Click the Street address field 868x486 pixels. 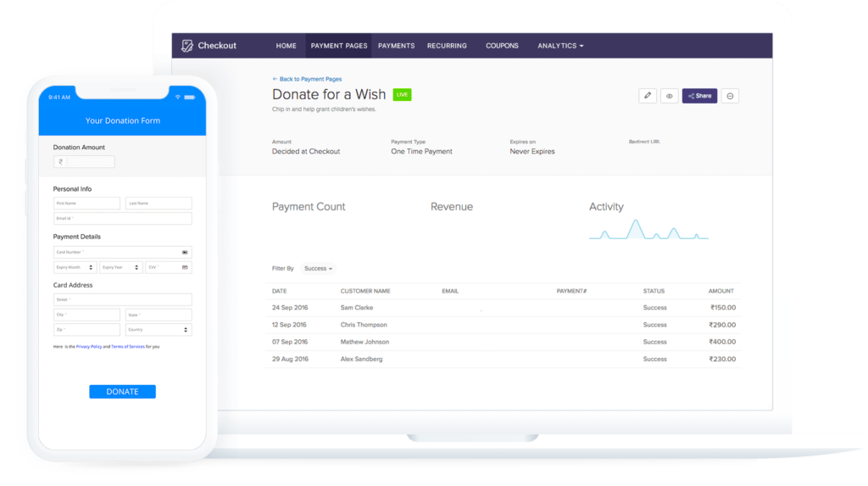122,299
